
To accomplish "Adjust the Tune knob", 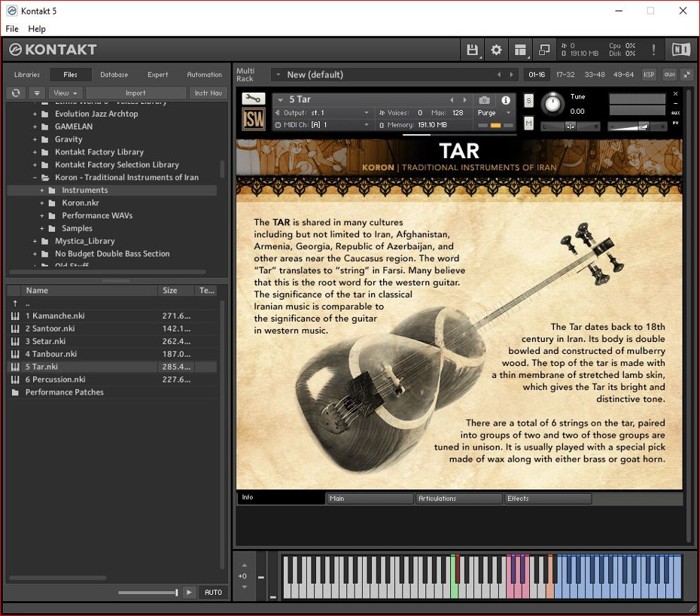I will pos(552,104).
